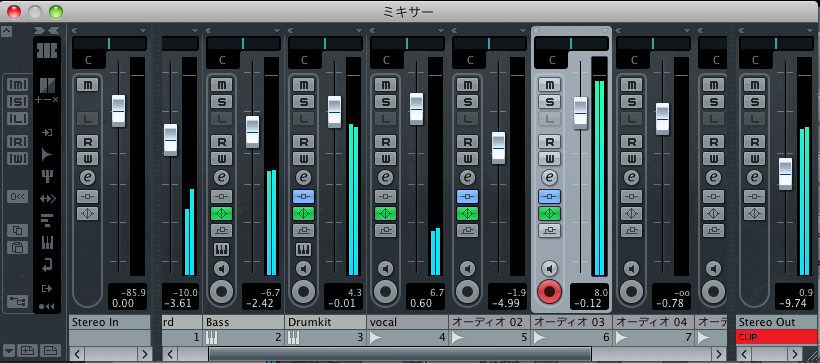Open the Stereo In channel view dropdown arrow
Image resolution: width=820 pixels, height=363 pixels.
pyautogui.click(x=143, y=30)
